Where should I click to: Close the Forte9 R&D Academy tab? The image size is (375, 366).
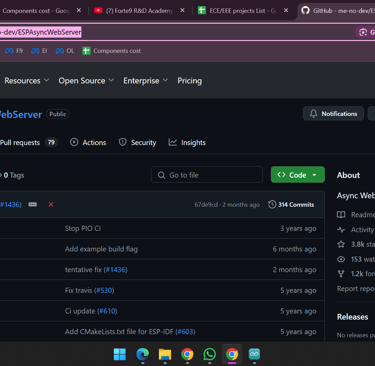click(x=182, y=10)
